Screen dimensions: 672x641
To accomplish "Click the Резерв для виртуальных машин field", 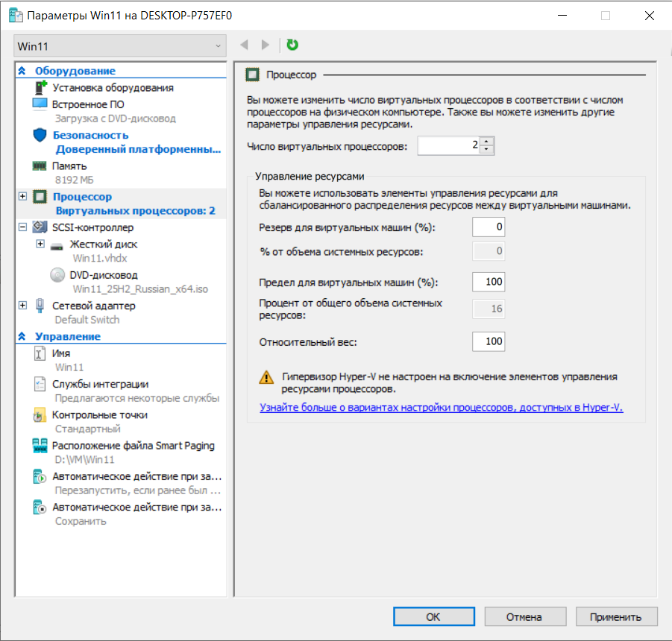I will click(x=489, y=227).
